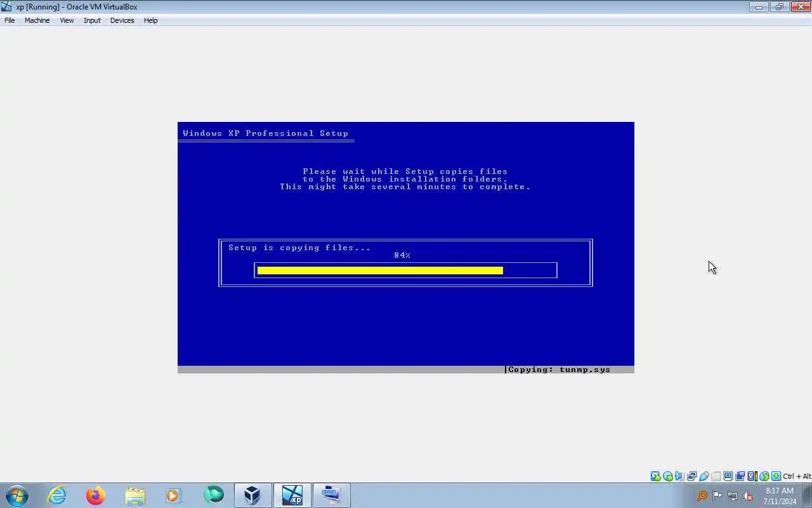Click 'This might take several minutes to complete.' line
The width and height of the screenshot is (812, 508).
tap(405, 187)
